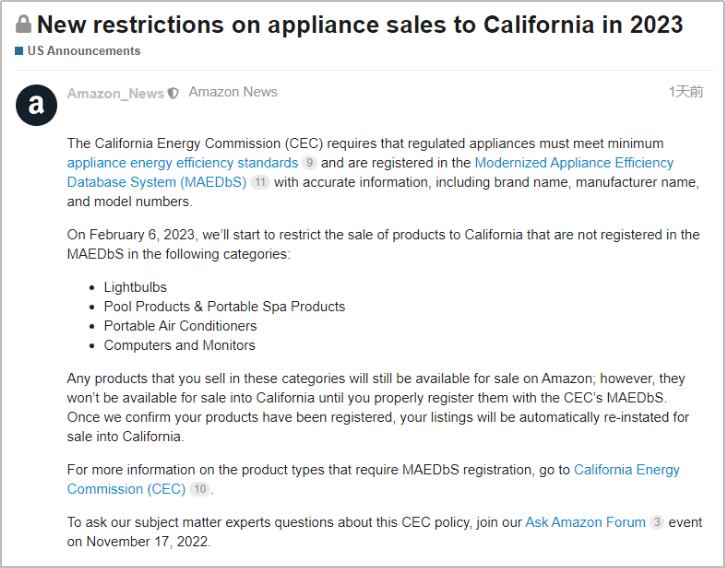Open the US Announcements category

point(84,51)
